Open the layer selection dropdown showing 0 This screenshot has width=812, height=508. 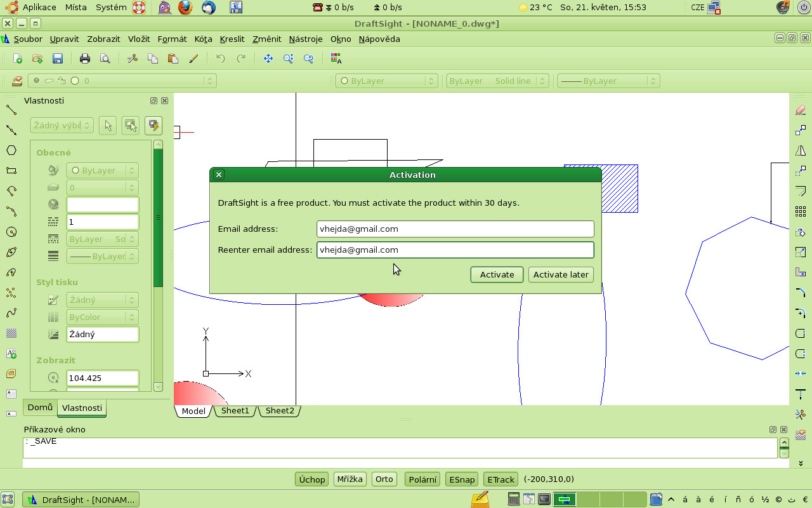[122, 81]
